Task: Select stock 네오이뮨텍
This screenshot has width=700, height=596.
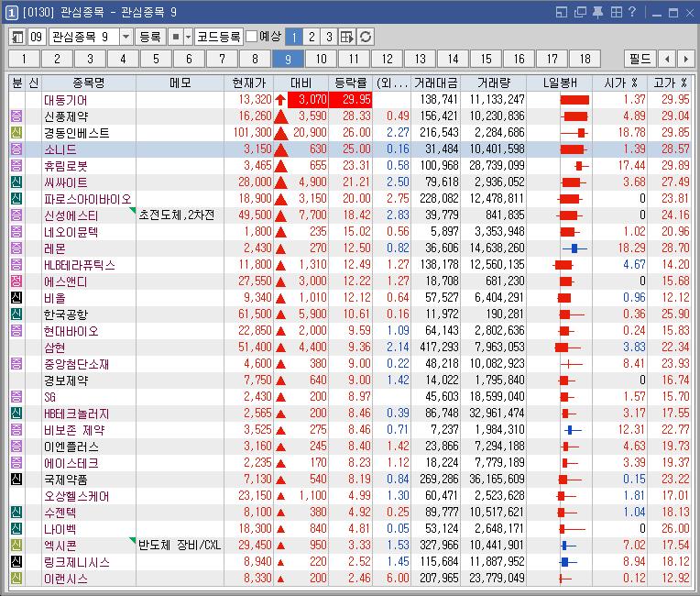Action: point(71,232)
